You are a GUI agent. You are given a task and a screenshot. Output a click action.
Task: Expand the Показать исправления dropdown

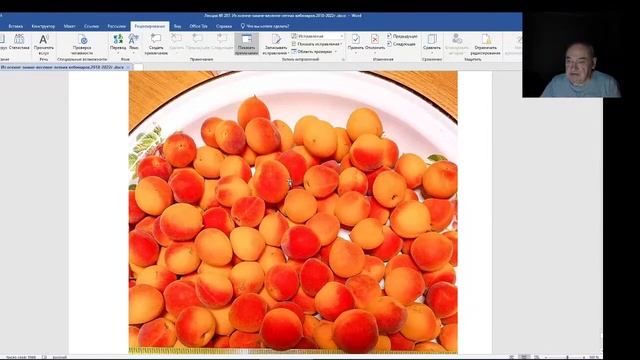[317, 44]
